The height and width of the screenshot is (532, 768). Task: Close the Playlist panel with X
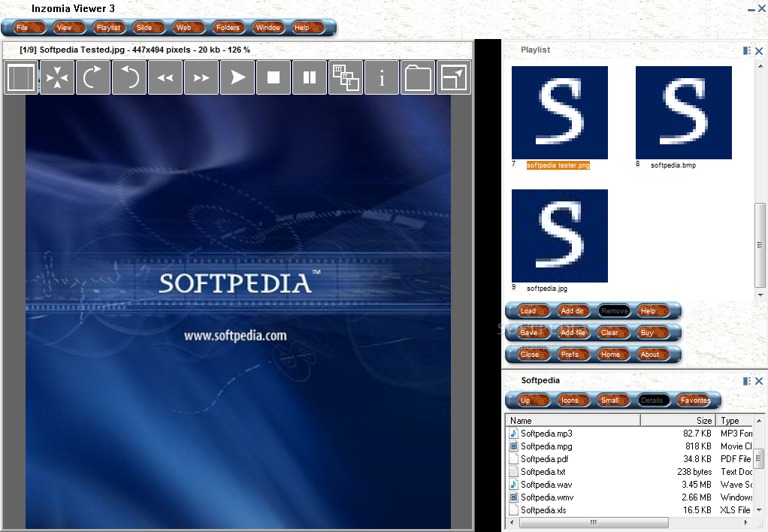point(759,50)
